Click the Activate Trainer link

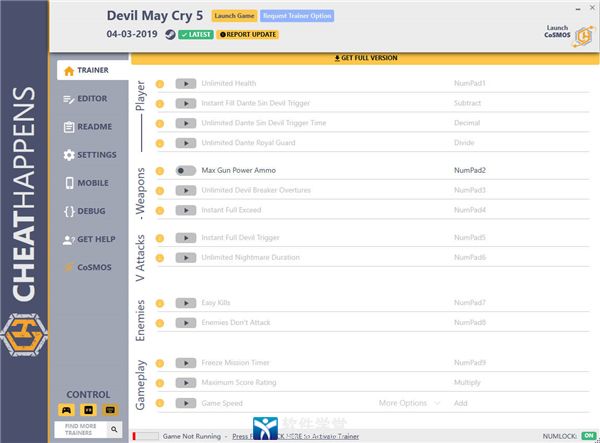pos(295,436)
